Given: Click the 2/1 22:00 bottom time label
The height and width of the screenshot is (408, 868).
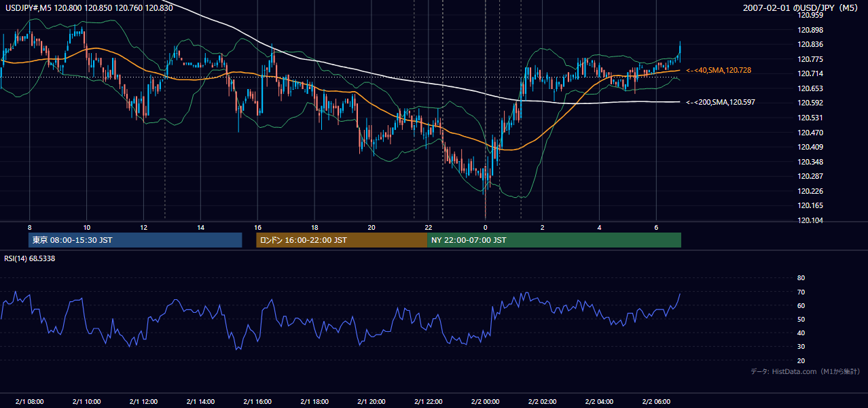Looking at the screenshot, I should [429, 401].
